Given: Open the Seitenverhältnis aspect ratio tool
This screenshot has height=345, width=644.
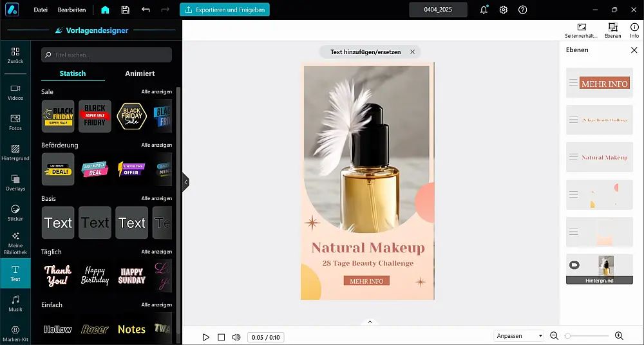Looking at the screenshot, I should point(582,30).
